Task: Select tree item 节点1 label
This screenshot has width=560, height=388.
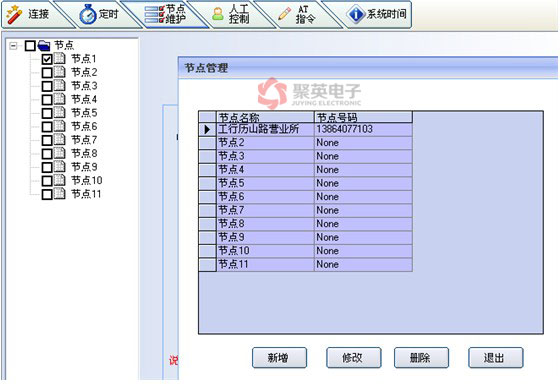Action: [x=84, y=59]
